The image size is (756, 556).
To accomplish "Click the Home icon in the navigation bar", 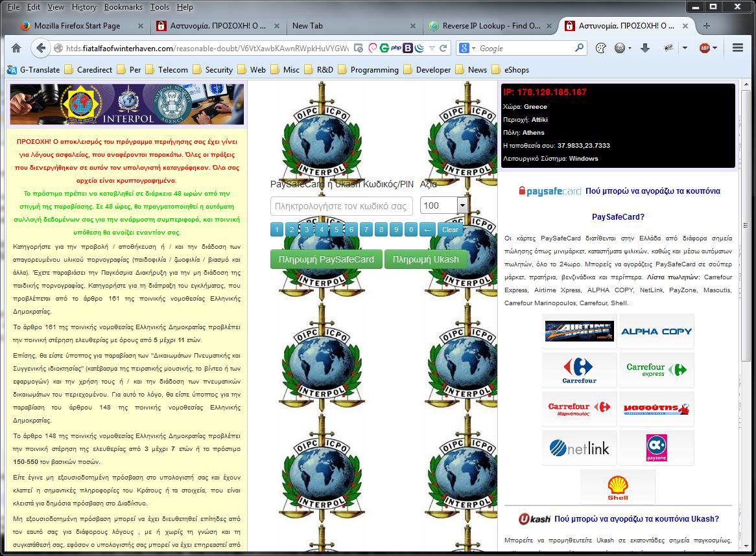I will (16, 48).
